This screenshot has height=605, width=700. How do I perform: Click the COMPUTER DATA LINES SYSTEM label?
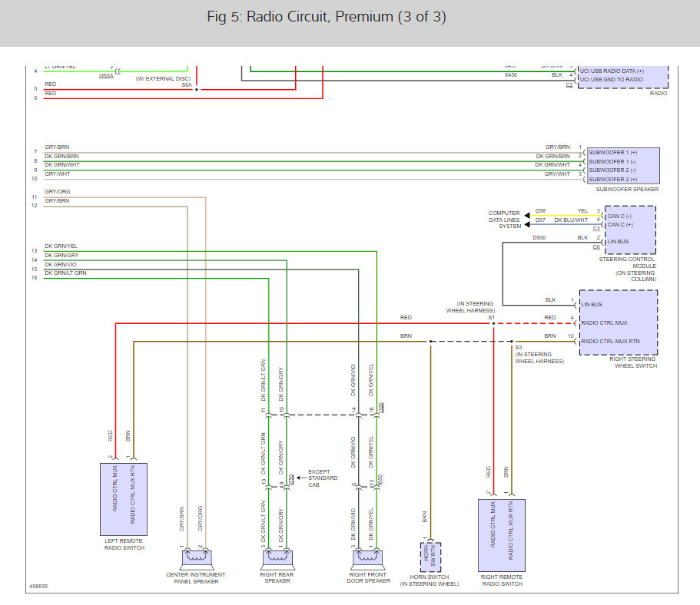click(505, 220)
